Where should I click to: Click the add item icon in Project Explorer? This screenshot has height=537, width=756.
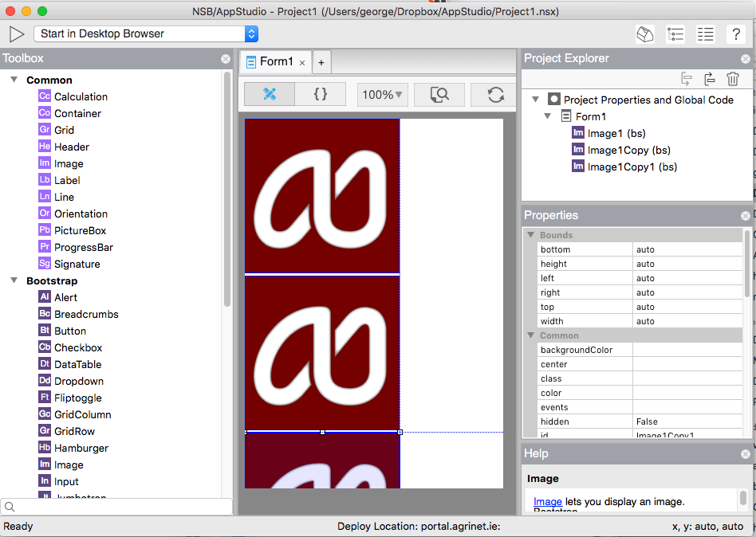[x=686, y=79]
